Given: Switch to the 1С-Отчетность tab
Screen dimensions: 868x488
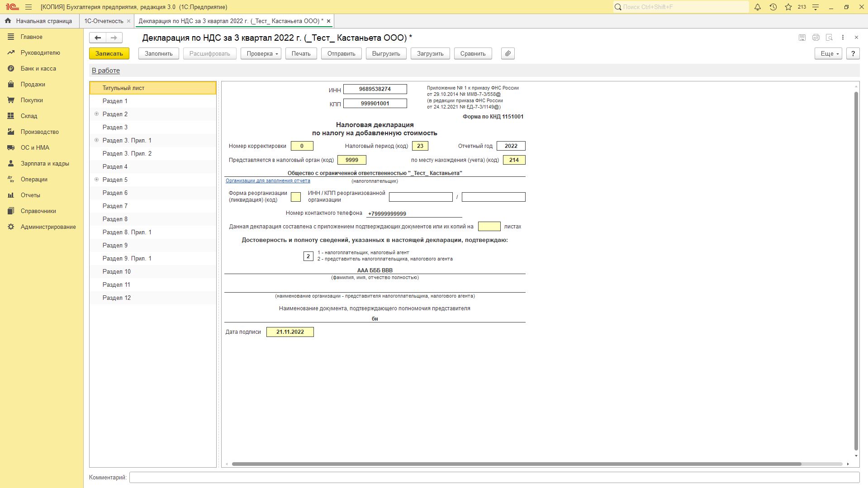Looking at the screenshot, I should (104, 21).
